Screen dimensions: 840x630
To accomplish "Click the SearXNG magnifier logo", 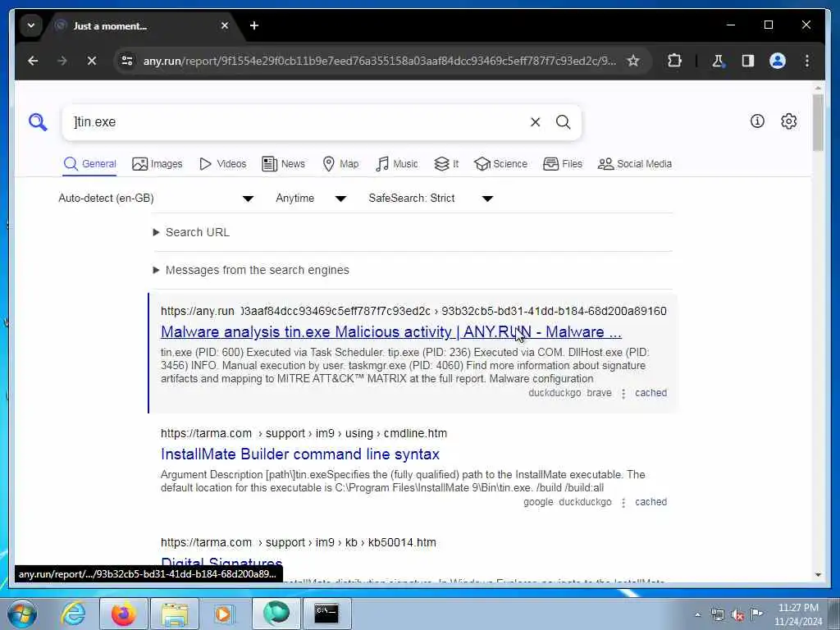I will point(38,122).
